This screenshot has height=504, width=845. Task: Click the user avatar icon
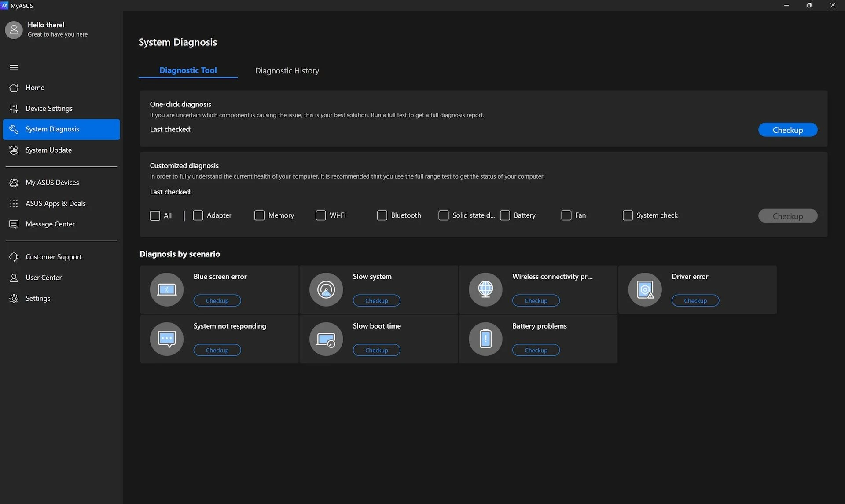[14, 29]
